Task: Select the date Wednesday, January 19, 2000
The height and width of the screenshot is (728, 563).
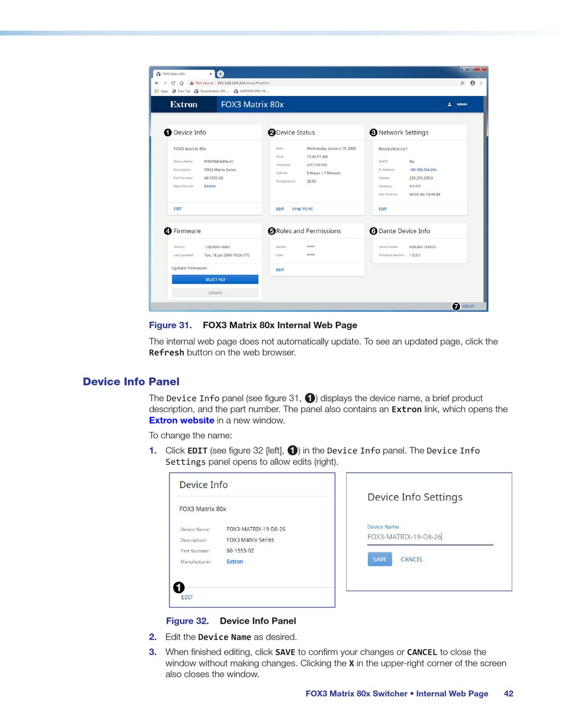Action: coord(331,148)
